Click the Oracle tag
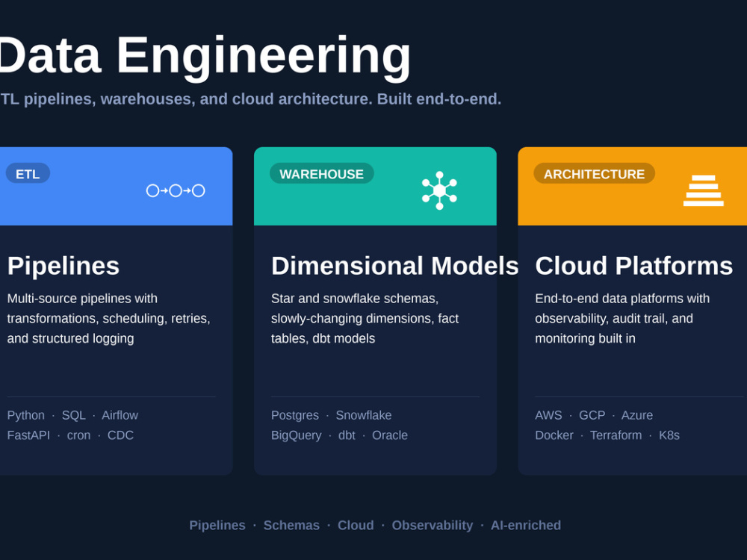 click(x=390, y=435)
